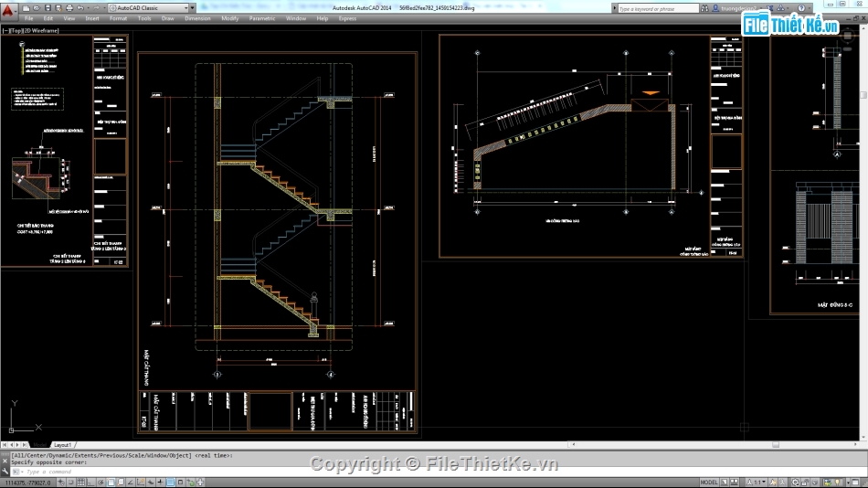The height and width of the screenshot is (488, 868).
Task: Open command line customize wrench icon
Action: pyautogui.click(x=5, y=471)
